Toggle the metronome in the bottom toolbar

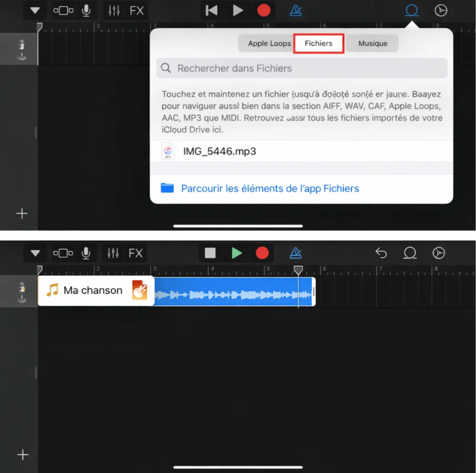296,253
